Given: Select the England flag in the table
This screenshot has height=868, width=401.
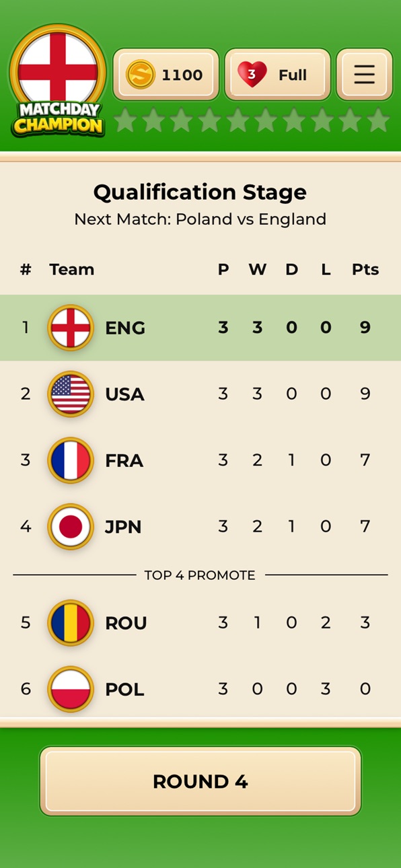Looking at the screenshot, I should tap(70, 328).
